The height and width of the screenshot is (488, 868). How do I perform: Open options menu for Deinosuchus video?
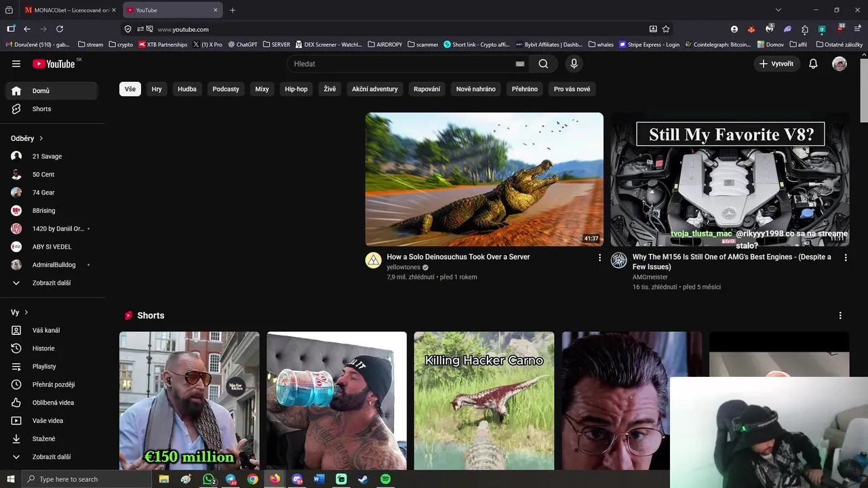[599, 258]
